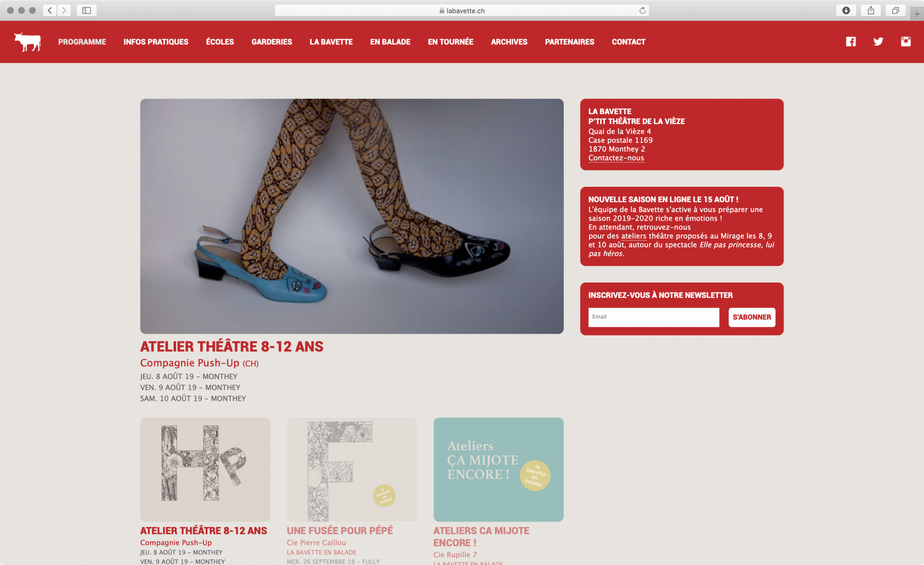Navigate back with the back arrow
Viewport: 924px width, 565px height.
(49, 10)
